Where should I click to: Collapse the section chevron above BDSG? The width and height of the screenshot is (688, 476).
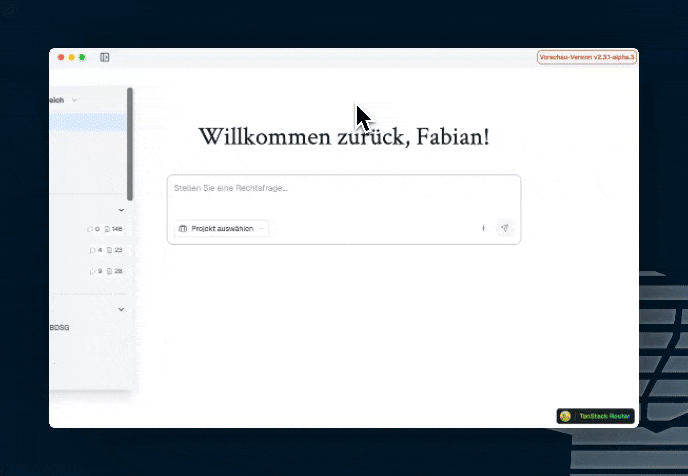(121, 309)
